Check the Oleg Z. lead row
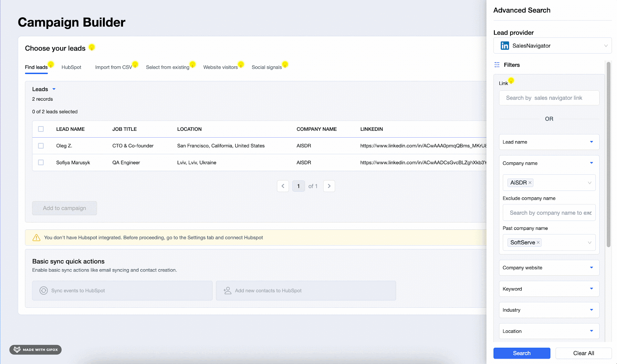The image size is (617, 364). 41,146
